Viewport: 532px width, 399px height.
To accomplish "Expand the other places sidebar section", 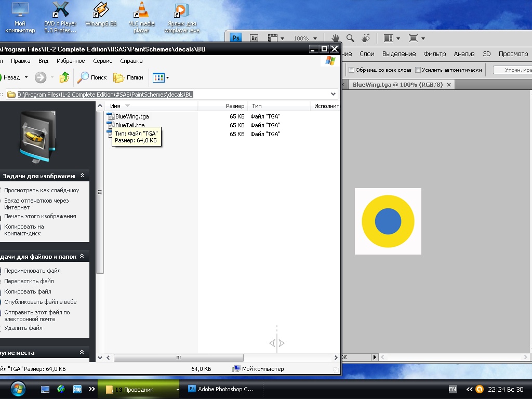I will point(82,352).
